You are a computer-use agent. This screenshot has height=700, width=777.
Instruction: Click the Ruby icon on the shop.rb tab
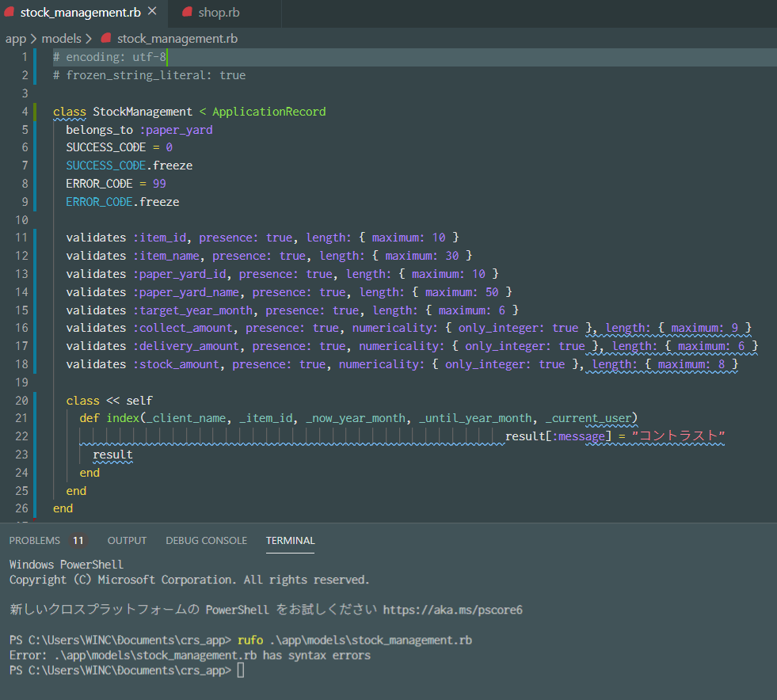click(x=187, y=13)
